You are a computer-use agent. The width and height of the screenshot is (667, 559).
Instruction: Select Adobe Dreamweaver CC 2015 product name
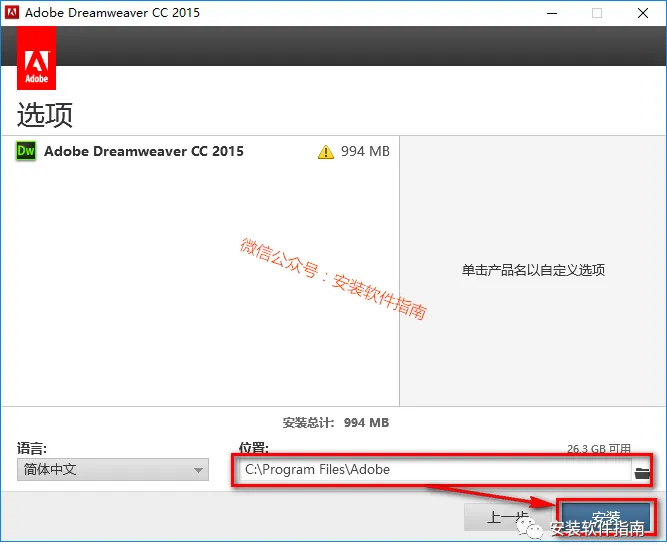tap(144, 151)
